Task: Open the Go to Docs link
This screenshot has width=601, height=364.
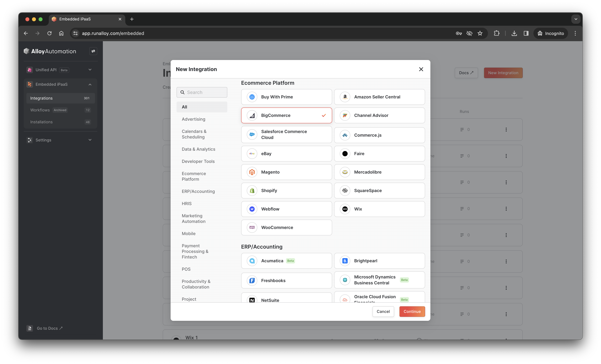Action: pos(49,328)
